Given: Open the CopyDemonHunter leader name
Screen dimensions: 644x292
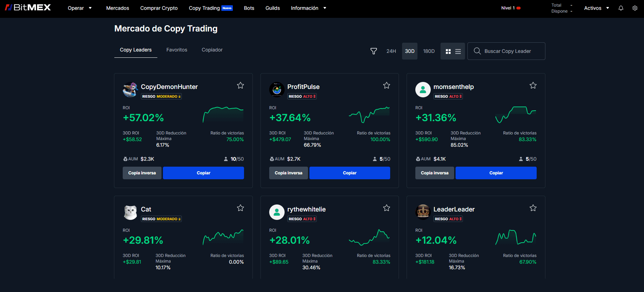Looking at the screenshot, I should click(x=169, y=87).
